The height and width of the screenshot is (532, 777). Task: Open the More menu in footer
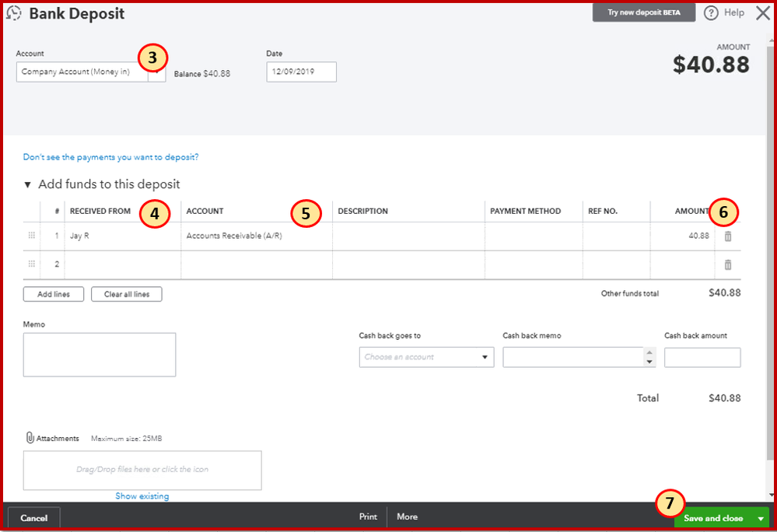(407, 516)
